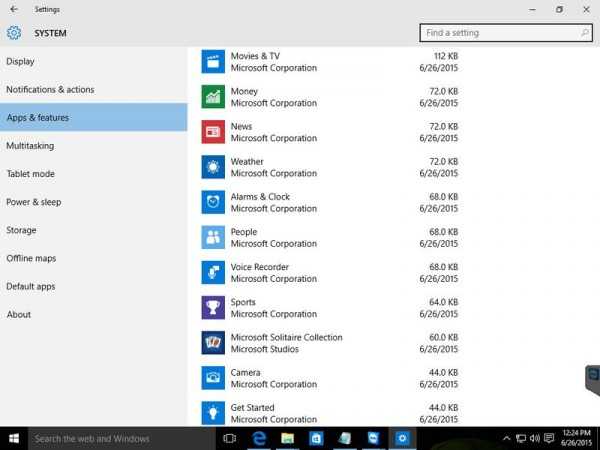Open Power & sleep settings
Screen dimensions: 600x450
tap(94, 202)
